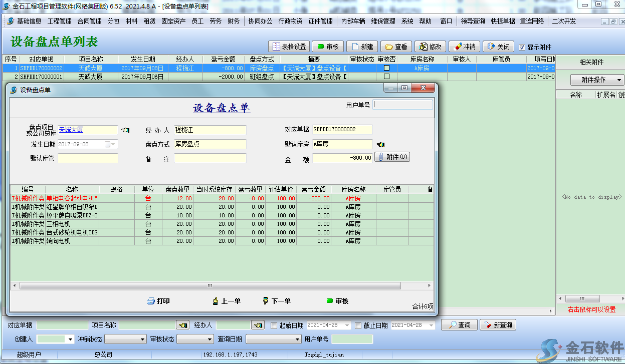Screen dimensions: 625x364
Task: Click the 附件操作 button
Action: (596, 80)
